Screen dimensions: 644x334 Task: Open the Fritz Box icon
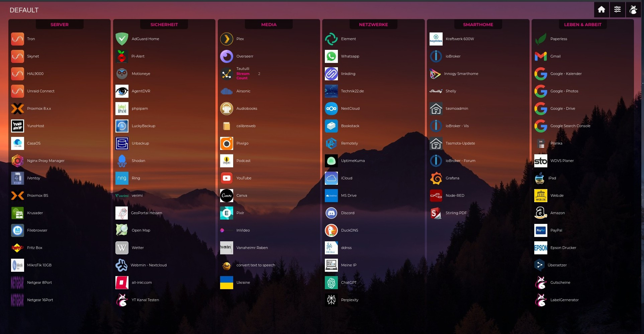coord(17,248)
